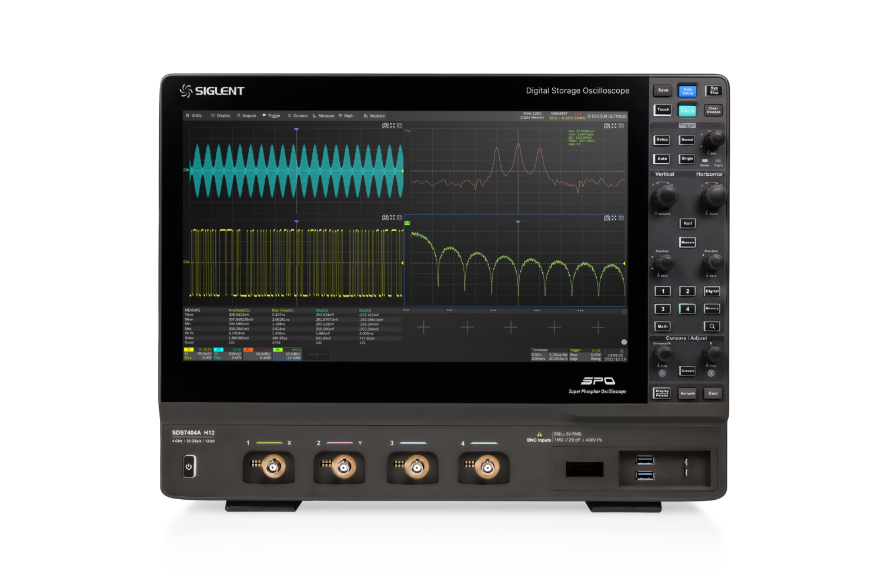
Task: Open the Analysis menu
Action: pyautogui.click(x=375, y=115)
